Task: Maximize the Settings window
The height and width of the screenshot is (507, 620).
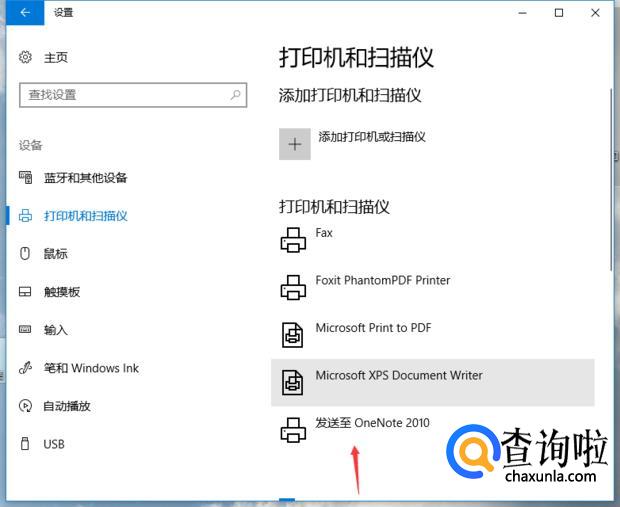Action: point(559,13)
